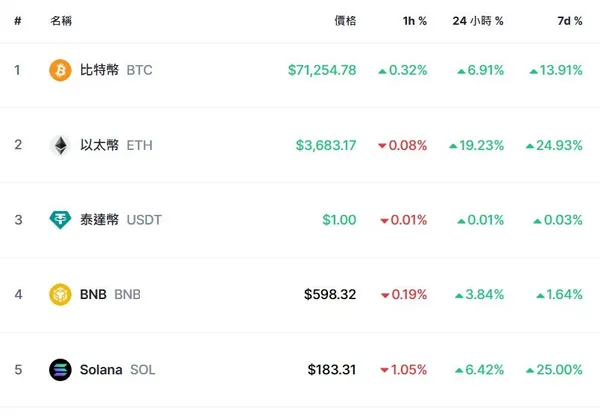The height and width of the screenshot is (420, 600).
Task: Sort the table by 名稱 column
Action: (61, 20)
